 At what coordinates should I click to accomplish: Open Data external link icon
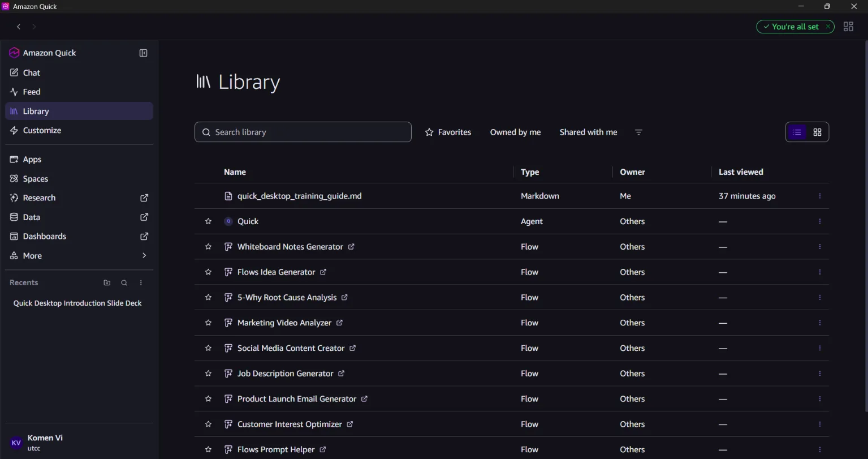coord(144,217)
